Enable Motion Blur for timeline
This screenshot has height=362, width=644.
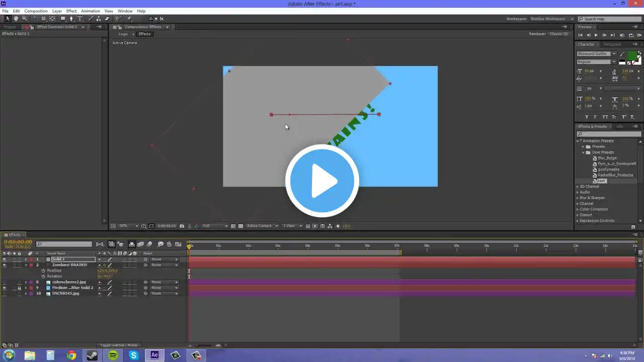coord(149,244)
